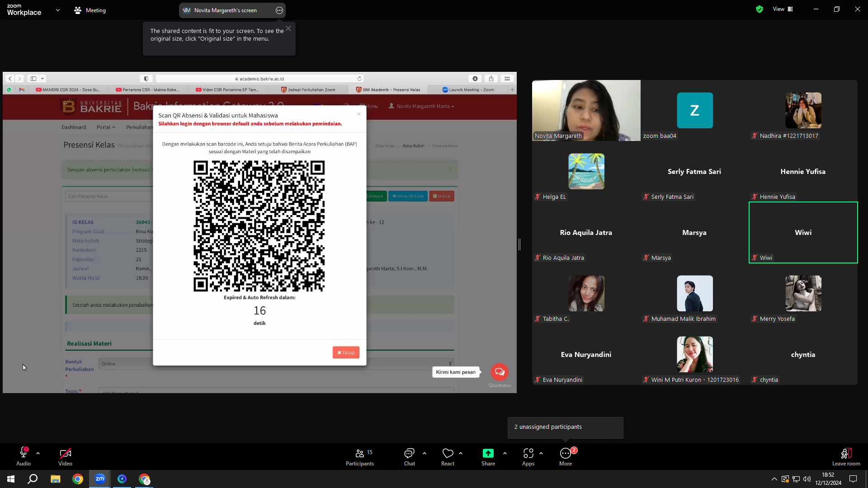Dismiss the shared content size tooltip
Screen dimensions: 868x488
[288, 28]
